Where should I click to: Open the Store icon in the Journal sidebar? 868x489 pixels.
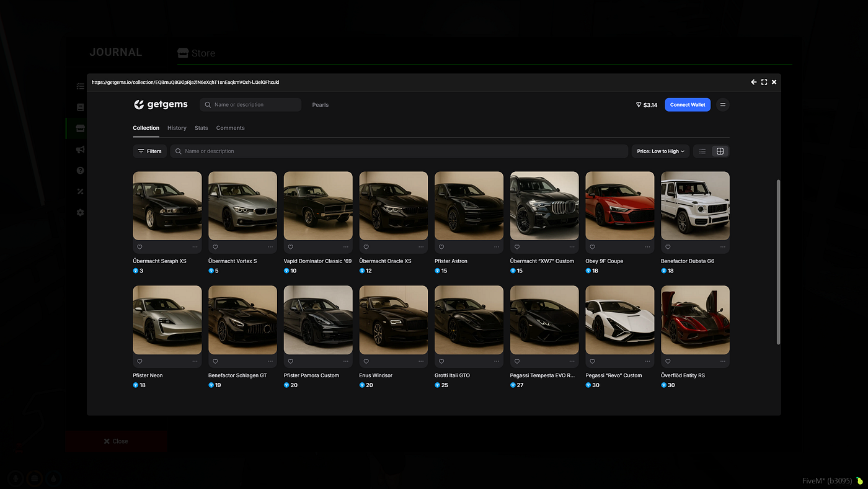click(80, 128)
